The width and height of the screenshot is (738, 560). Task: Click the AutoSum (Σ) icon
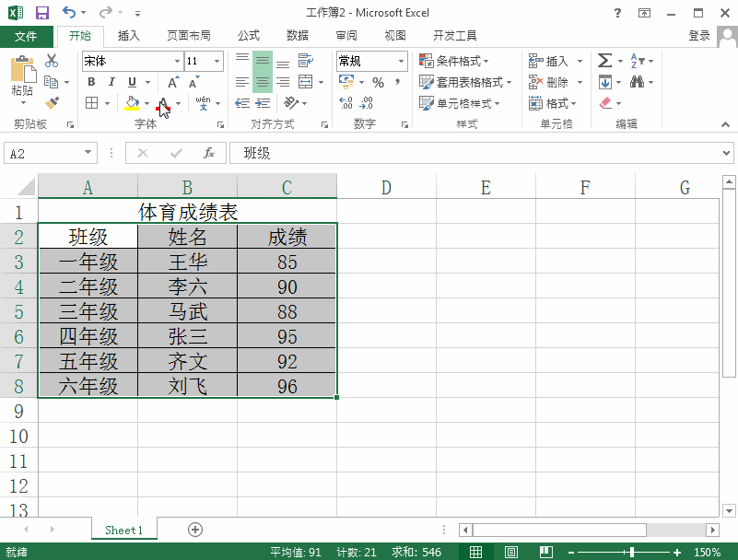604,61
